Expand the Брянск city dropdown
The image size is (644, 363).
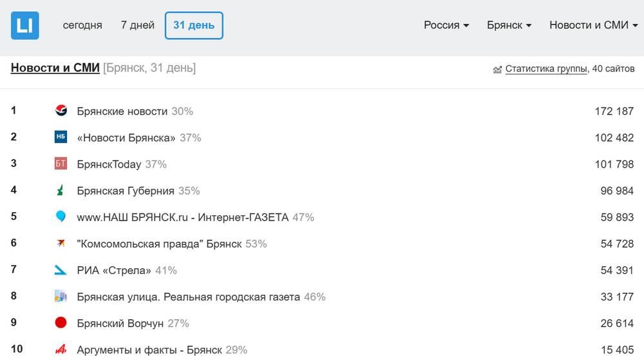click(509, 25)
